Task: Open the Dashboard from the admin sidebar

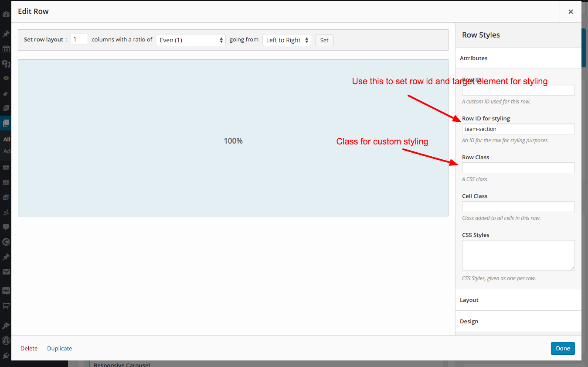Action: (6, 14)
